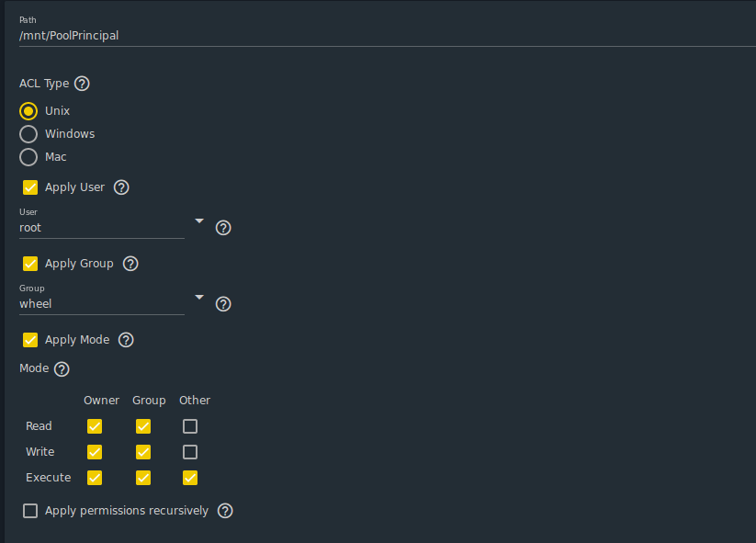Viewport: 756px width, 543px height.
Task: Check the Other Write permission box
Action: pyautogui.click(x=190, y=452)
